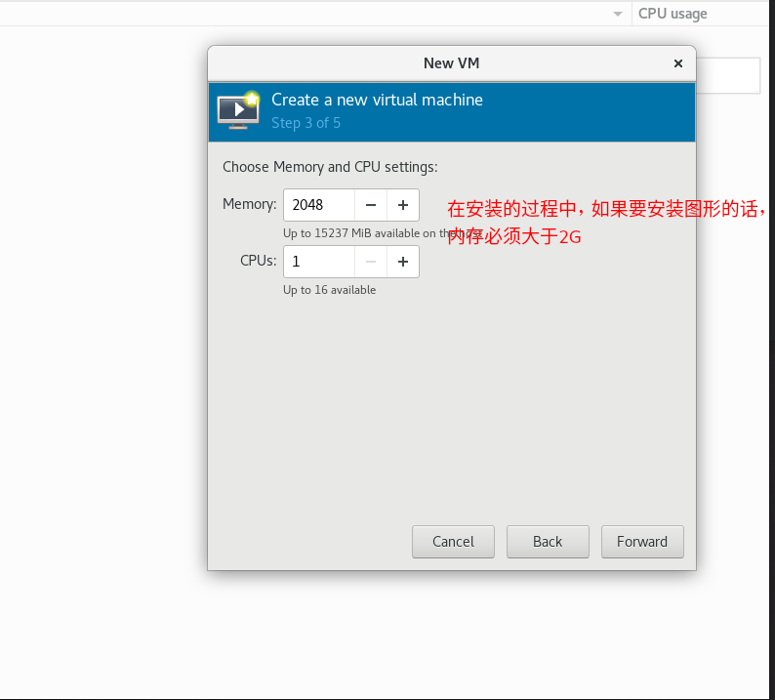Click 'New VM' dialog title
775x700 pixels.
point(451,63)
